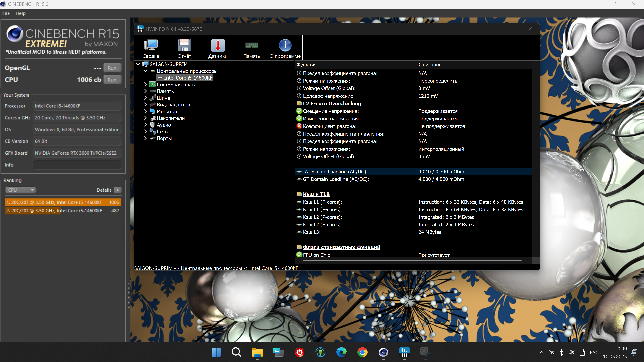Run the OpenGL benchmark

[x=112, y=68]
